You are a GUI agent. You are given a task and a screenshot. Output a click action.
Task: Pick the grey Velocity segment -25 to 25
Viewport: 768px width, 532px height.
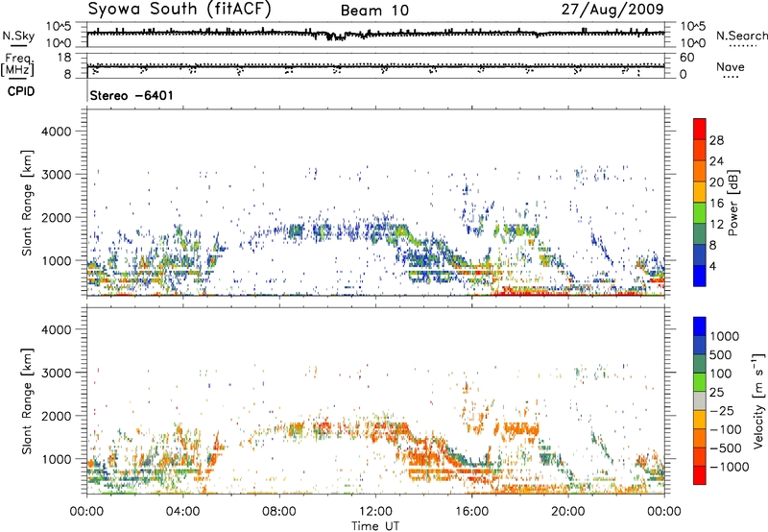(x=700, y=400)
